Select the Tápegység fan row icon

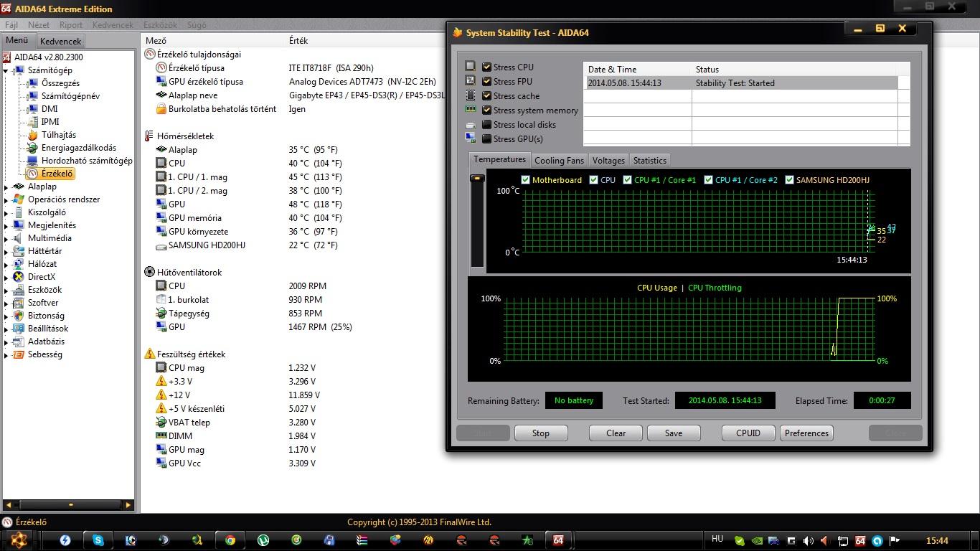coord(161,314)
